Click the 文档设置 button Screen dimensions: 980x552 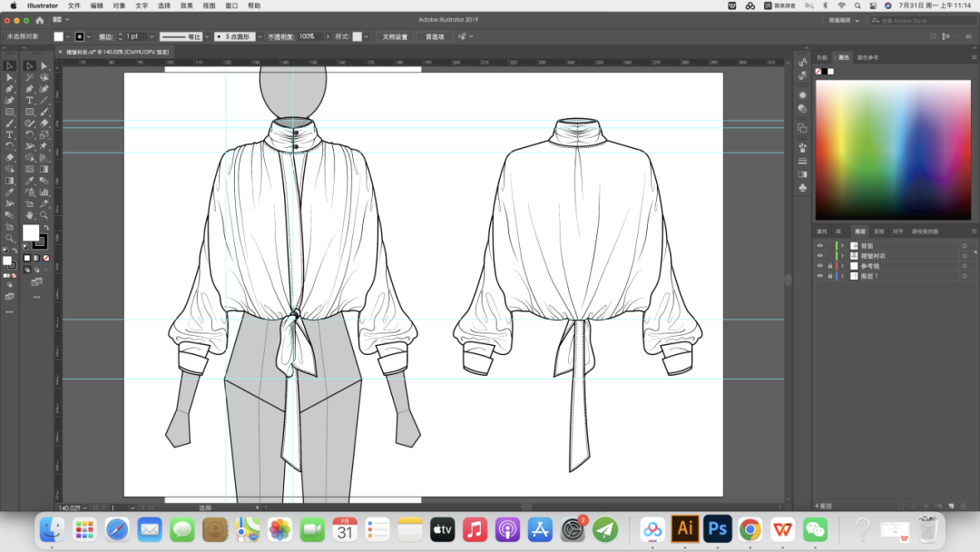coord(395,37)
